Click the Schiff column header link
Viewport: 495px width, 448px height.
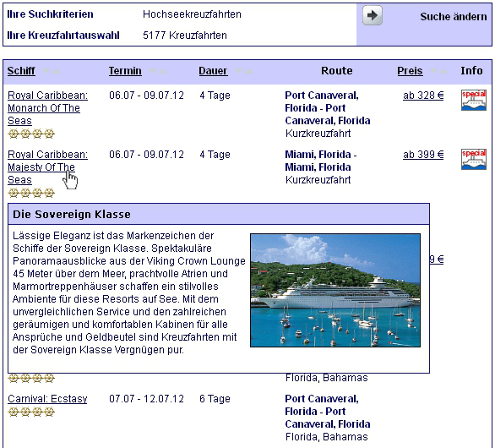click(x=21, y=71)
